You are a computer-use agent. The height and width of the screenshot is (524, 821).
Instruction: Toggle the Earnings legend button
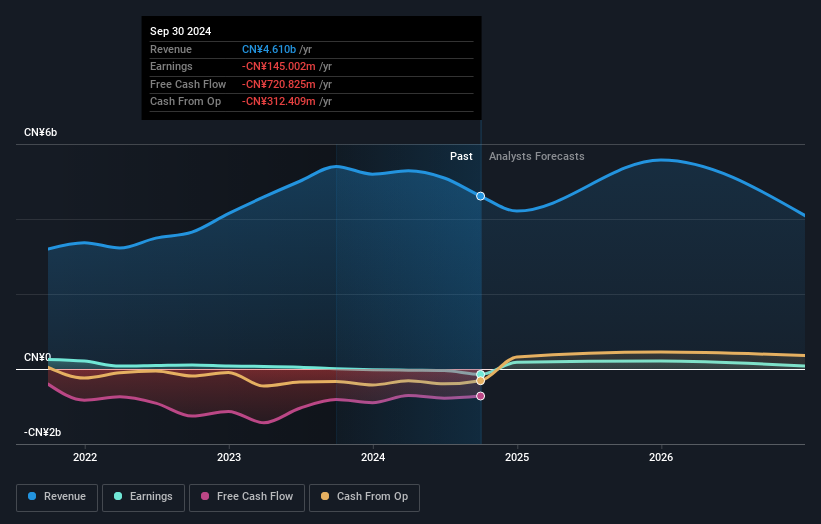pyautogui.click(x=143, y=497)
